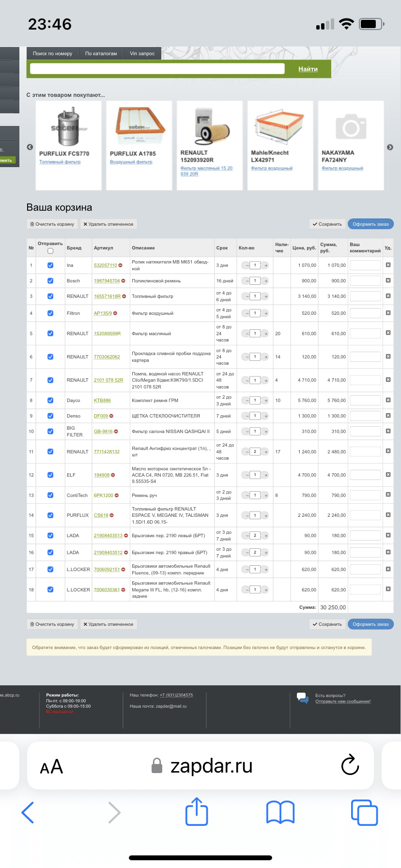Open Фильтр масляный 15 20 939 20R link
This screenshot has height=868, width=401.
point(206,171)
